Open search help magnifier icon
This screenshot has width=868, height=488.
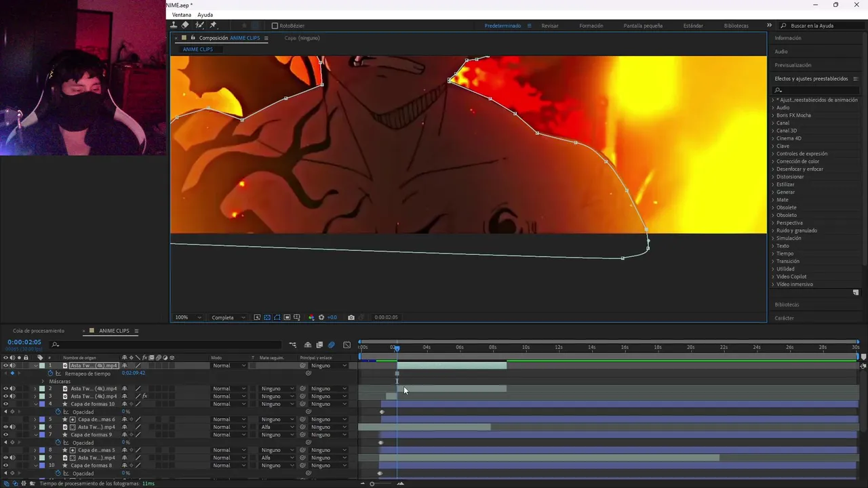click(x=784, y=26)
